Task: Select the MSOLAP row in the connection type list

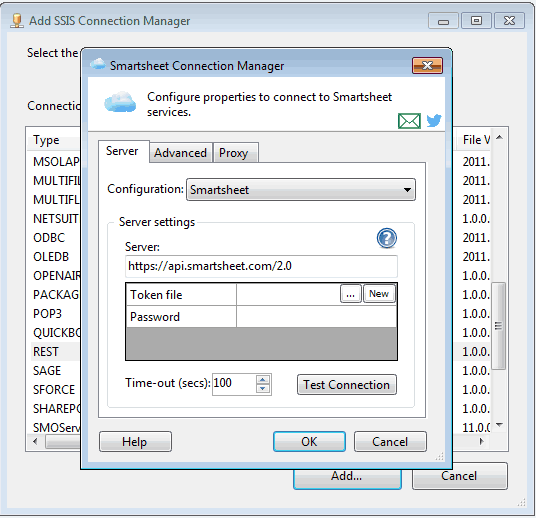Action: coord(56,161)
